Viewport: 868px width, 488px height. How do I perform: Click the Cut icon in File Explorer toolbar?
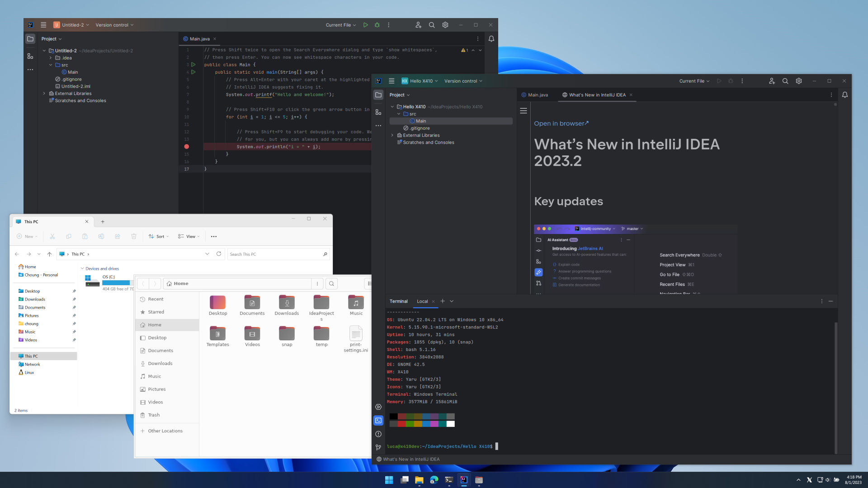(52, 236)
